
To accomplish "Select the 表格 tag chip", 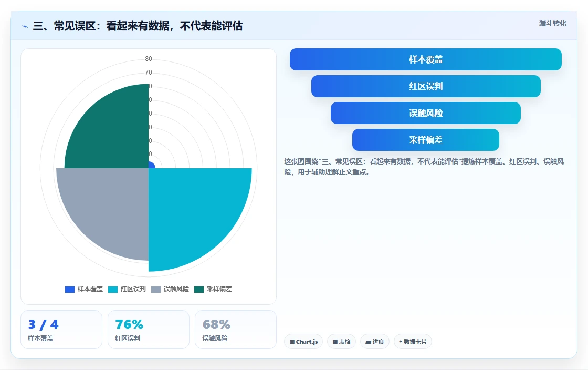I will (341, 342).
